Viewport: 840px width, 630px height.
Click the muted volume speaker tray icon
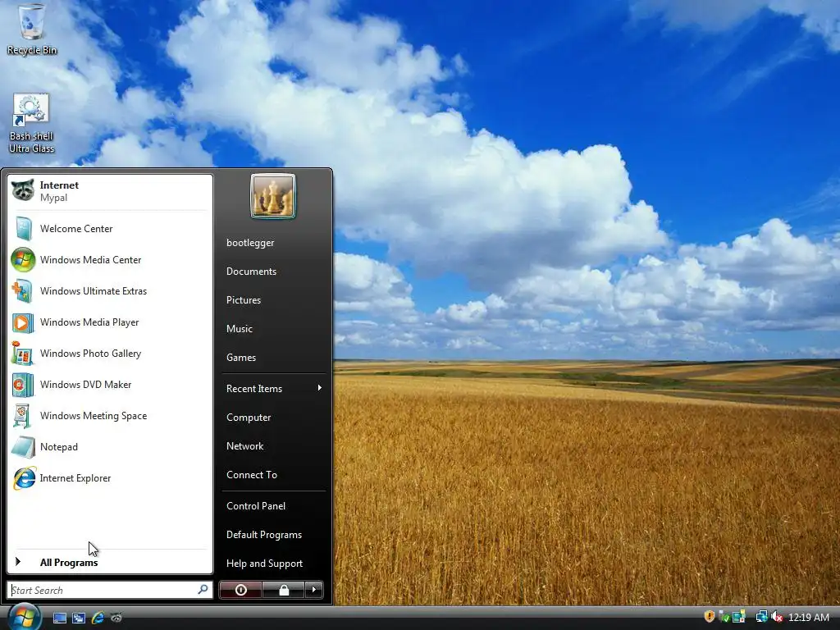point(777,617)
